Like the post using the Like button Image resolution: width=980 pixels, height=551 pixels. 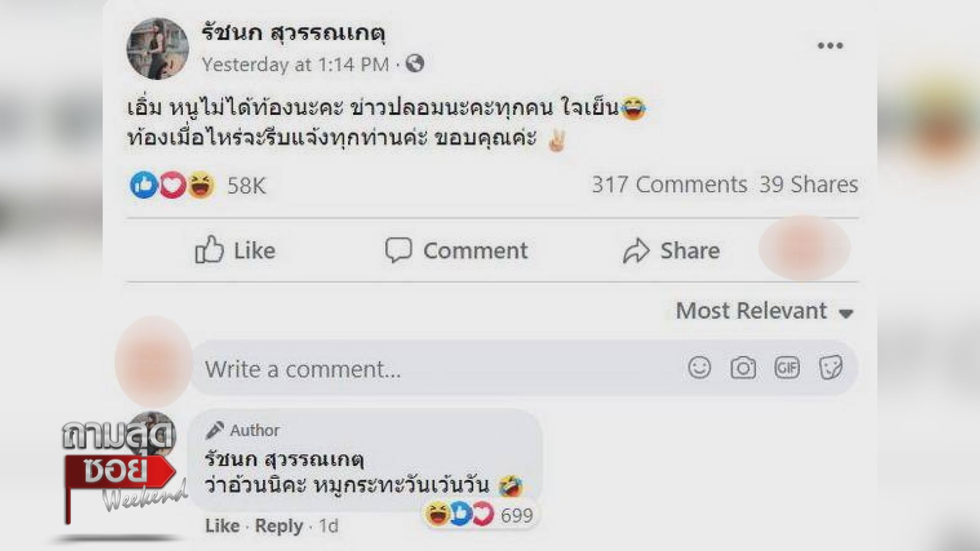pyautogui.click(x=235, y=251)
